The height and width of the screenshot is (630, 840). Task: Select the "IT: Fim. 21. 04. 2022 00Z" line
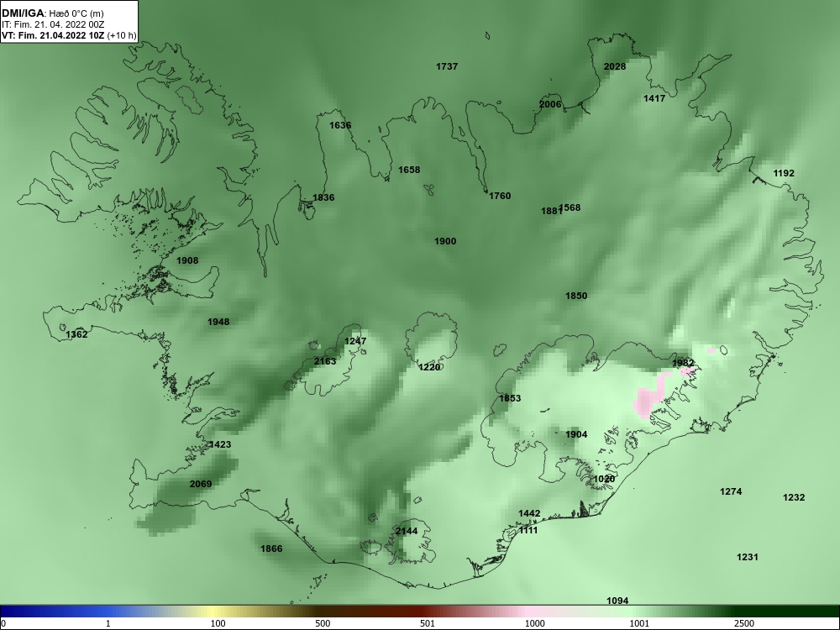[52, 24]
